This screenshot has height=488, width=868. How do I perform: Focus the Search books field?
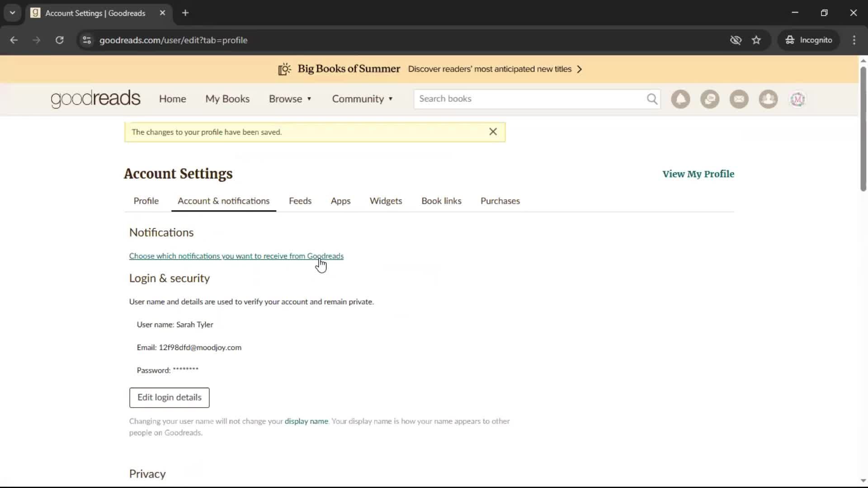coord(529,99)
